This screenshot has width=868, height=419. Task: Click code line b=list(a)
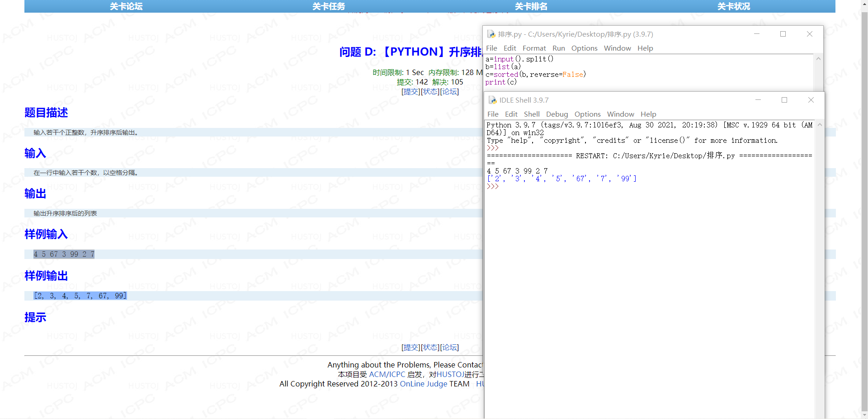503,67
